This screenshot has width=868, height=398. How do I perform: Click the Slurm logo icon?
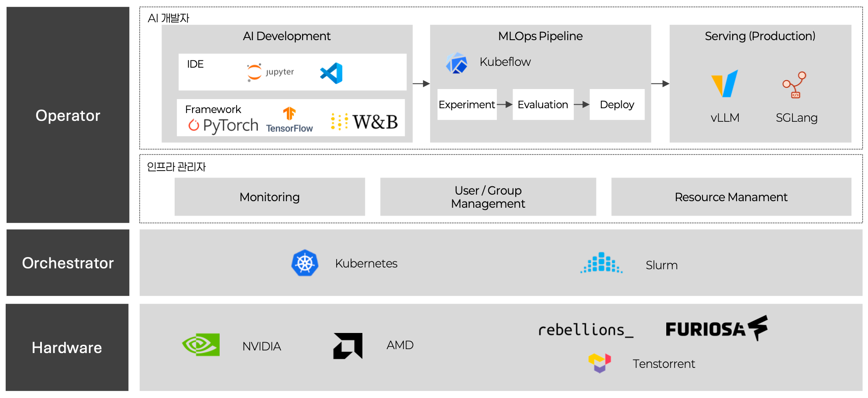coord(602,263)
